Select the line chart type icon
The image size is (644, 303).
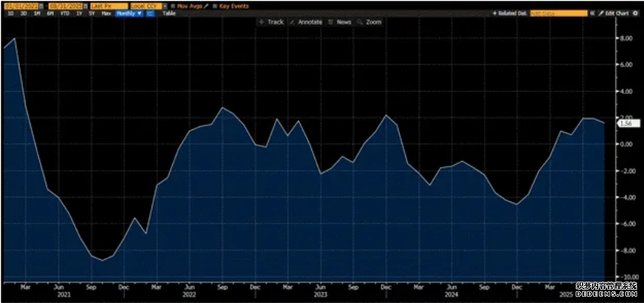pyautogui.click(x=150, y=14)
